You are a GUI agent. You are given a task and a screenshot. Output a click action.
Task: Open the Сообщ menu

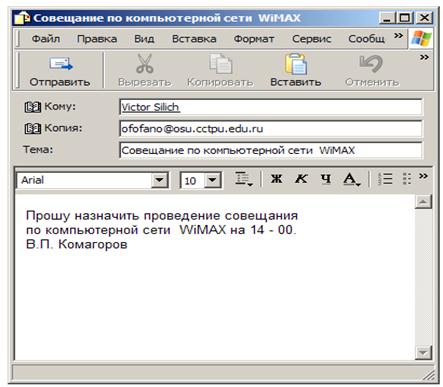[x=366, y=39]
